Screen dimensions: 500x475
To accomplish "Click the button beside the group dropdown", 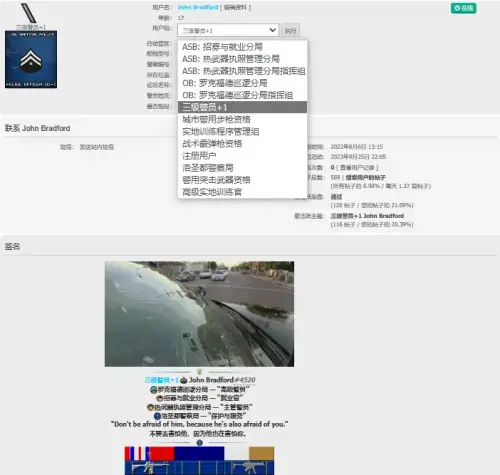I will 290,31.
